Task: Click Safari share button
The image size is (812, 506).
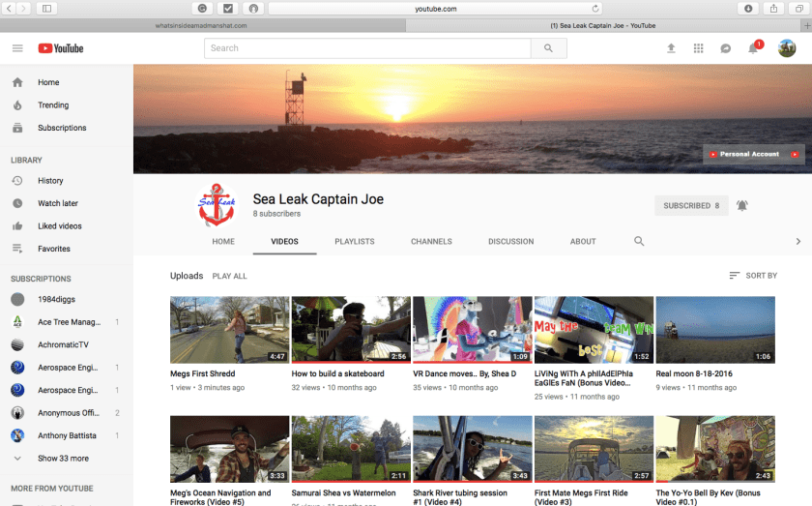Action: tap(773, 9)
